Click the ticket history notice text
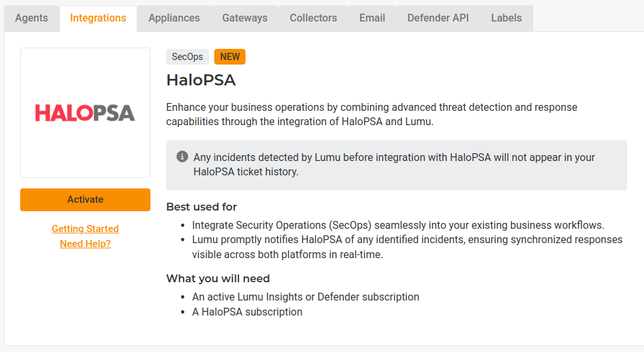This screenshot has width=644, height=352. (394, 165)
